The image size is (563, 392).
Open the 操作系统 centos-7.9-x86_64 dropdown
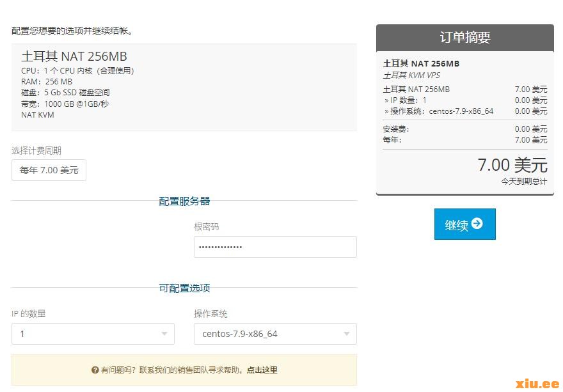click(x=275, y=334)
